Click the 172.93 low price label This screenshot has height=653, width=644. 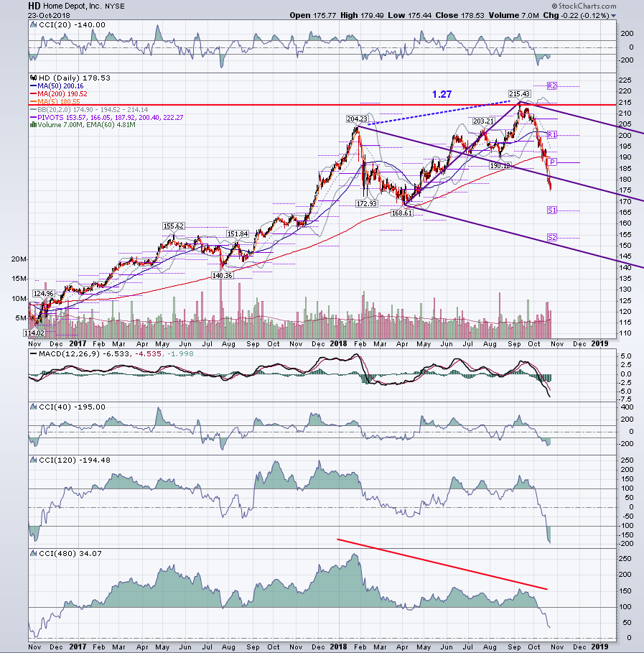point(366,203)
